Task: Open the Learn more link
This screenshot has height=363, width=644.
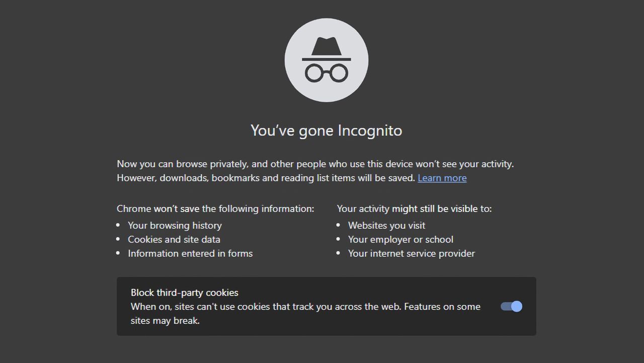Action: 442,178
